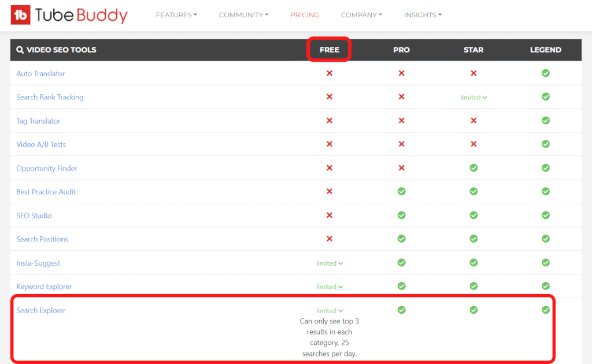Open the Video A/B Tests link
Screen dimensions: 592x364
tap(41, 144)
